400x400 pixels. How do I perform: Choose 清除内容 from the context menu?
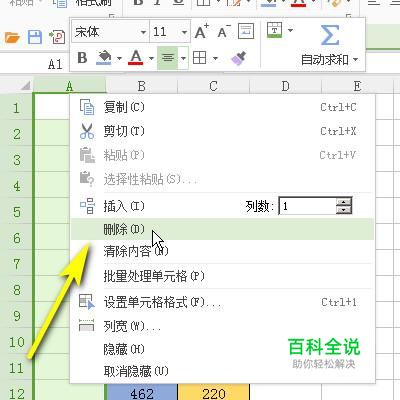click(222, 251)
